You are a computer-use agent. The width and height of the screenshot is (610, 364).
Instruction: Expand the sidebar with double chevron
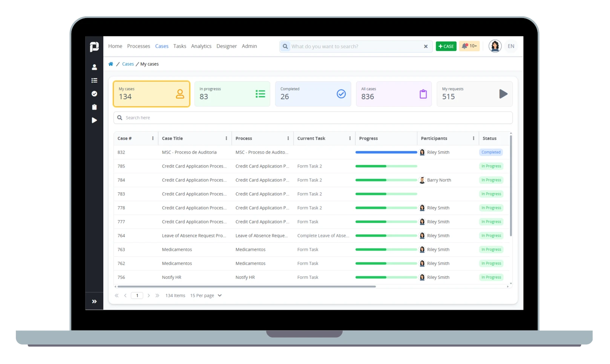tap(94, 301)
